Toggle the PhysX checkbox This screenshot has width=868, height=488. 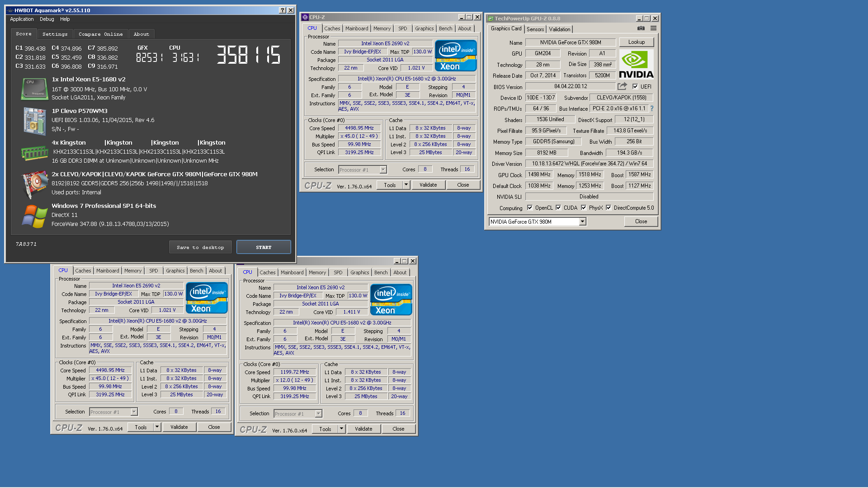(x=584, y=208)
